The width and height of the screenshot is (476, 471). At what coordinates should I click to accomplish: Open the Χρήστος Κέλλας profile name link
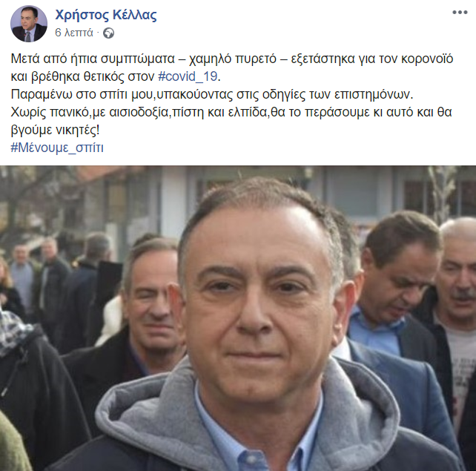106,15
